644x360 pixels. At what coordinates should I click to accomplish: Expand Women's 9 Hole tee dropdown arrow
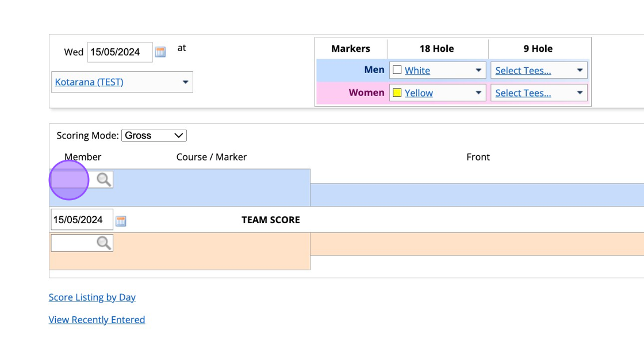pos(580,93)
